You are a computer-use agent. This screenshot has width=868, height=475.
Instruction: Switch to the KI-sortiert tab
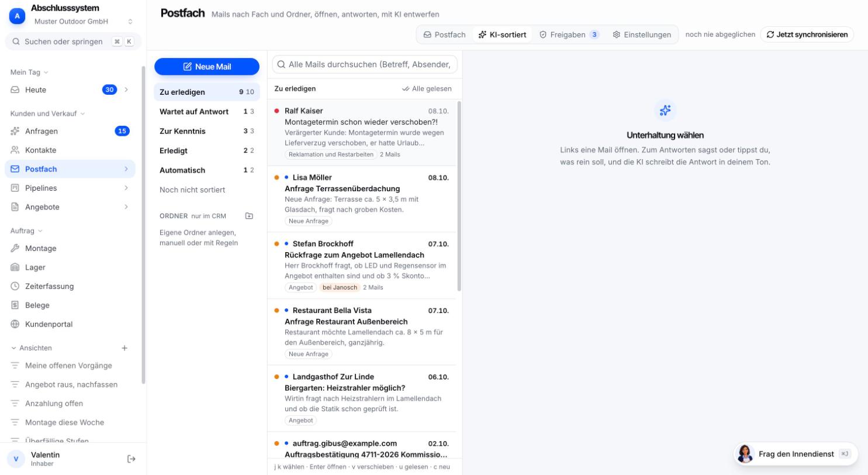point(502,35)
